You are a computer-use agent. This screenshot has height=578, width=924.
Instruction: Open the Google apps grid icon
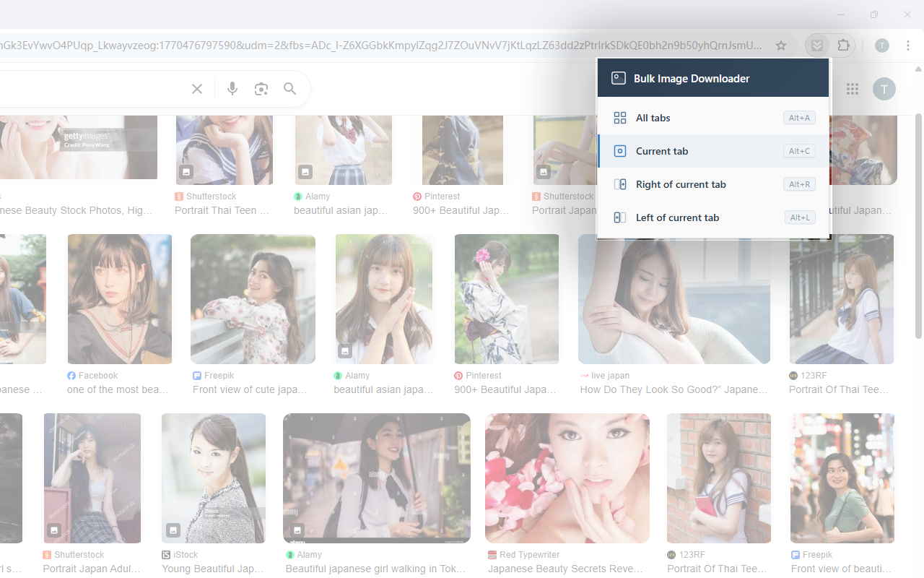click(x=853, y=89)
